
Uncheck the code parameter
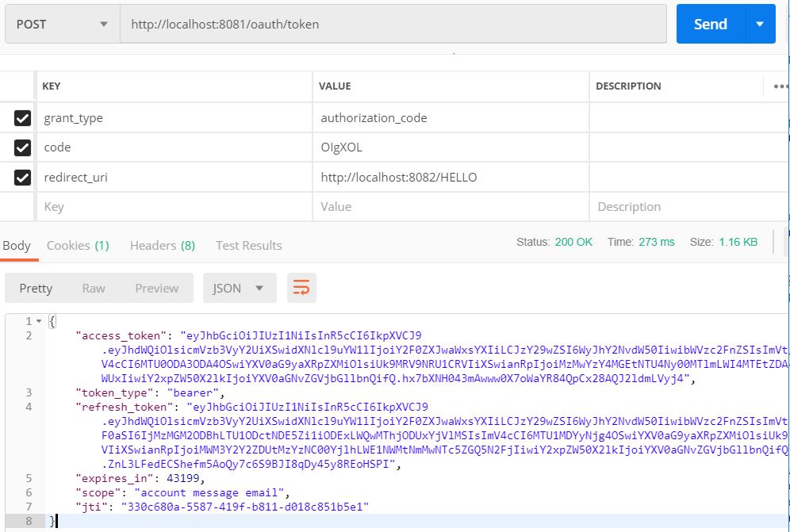click(21, 147)
